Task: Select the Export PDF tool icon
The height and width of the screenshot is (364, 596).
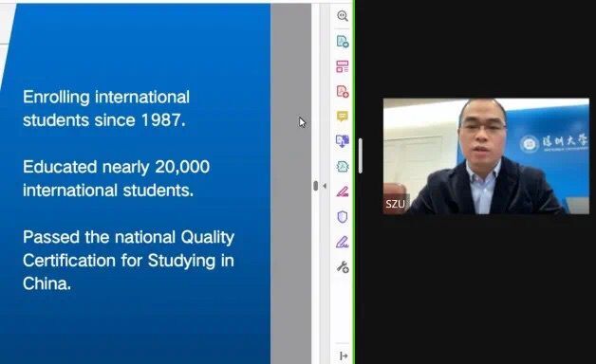Action: (x=343, y=41)
